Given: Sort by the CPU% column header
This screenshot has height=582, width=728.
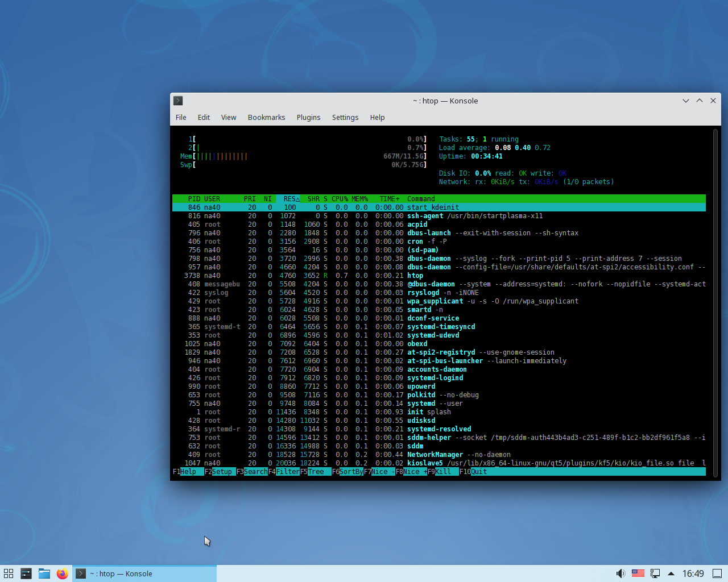Looking at the screenshot, I should pos(340,199).
